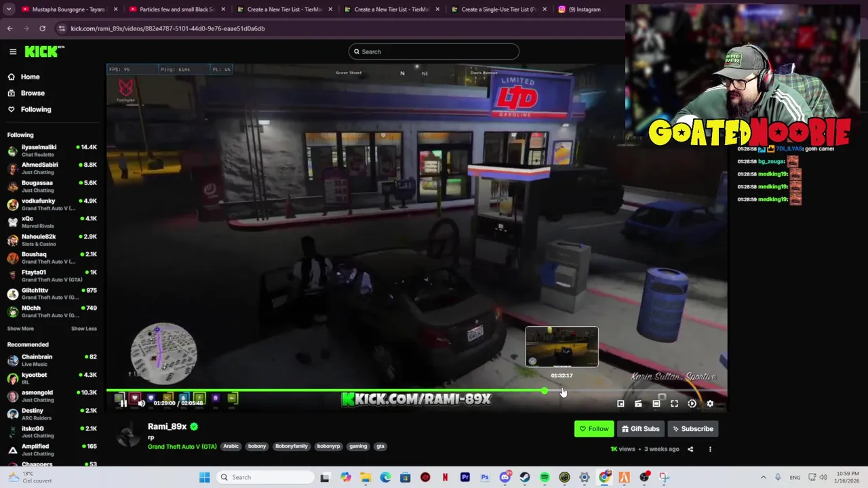Open xQc channel in sidebar
The height and width of the screenshot is (488, 868).
(52, 222)
